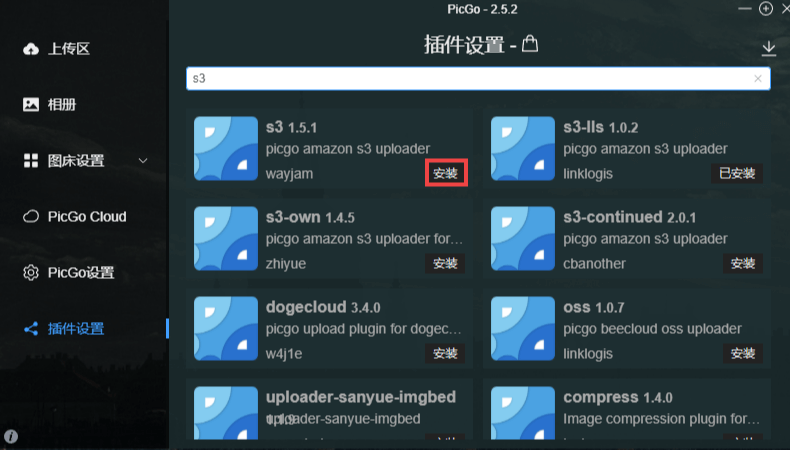Open the upload area cloud icon

point(31,49)
